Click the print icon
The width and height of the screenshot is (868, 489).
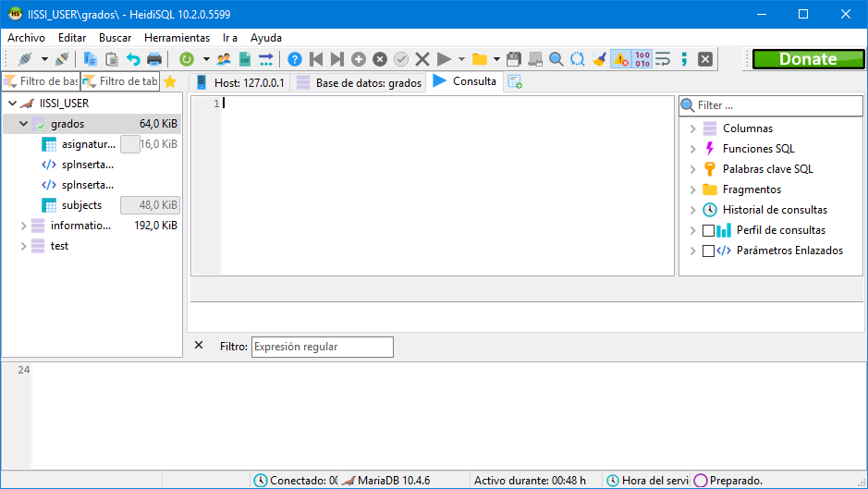pyautogui.click(x=154, y=59)
